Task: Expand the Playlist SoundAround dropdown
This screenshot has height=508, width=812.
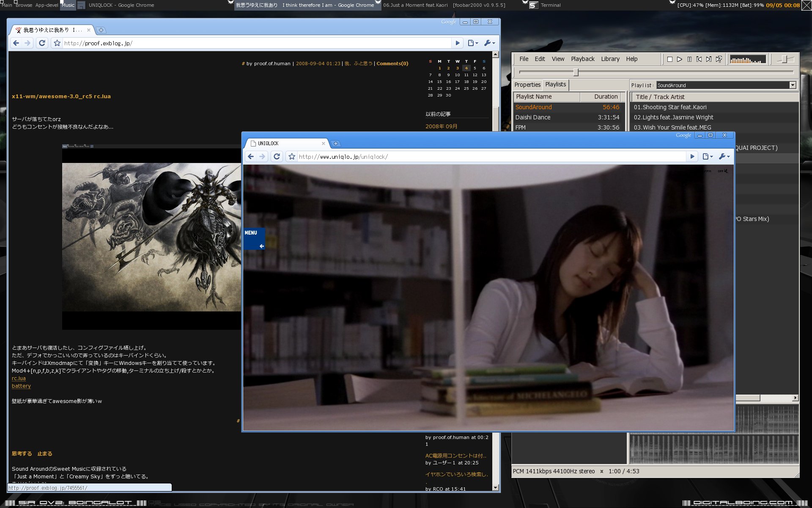Action: click(x=793, y=85)
